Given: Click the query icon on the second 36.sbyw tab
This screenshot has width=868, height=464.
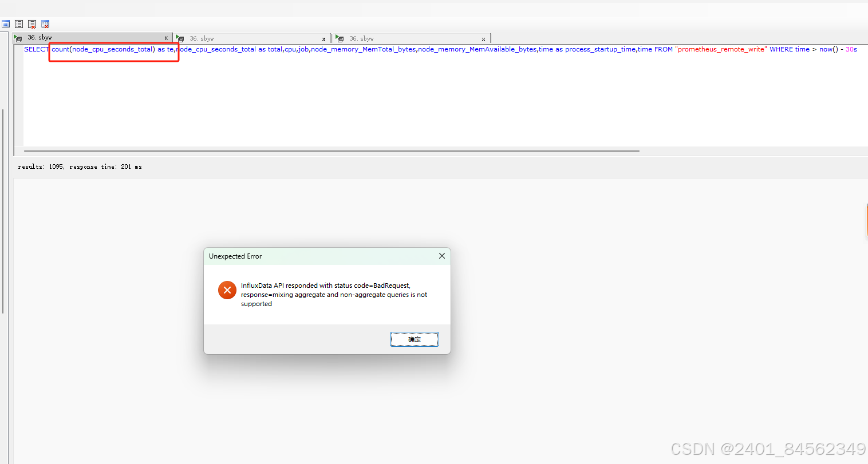Looking at the screenshot, I should point(180,38).
